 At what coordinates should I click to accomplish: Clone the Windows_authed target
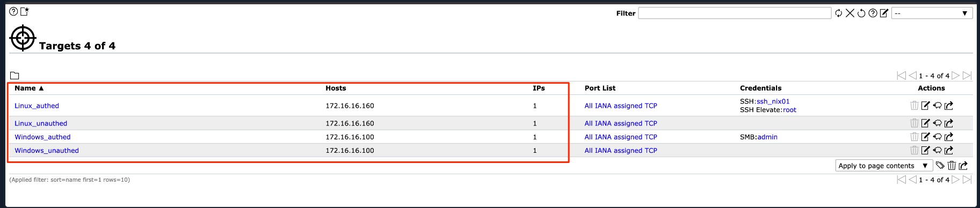point(937,137)
